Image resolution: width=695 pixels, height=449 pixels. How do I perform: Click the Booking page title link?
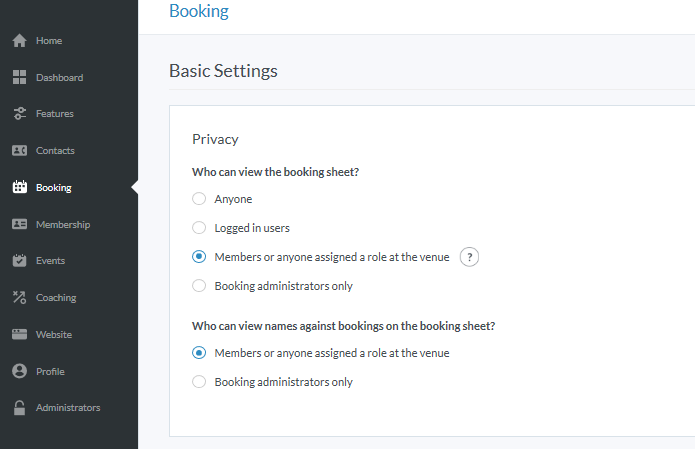coord(199,12)
